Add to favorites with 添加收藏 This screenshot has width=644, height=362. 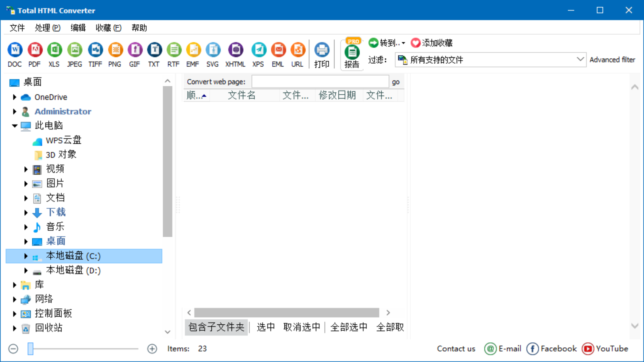coord(432,43)
